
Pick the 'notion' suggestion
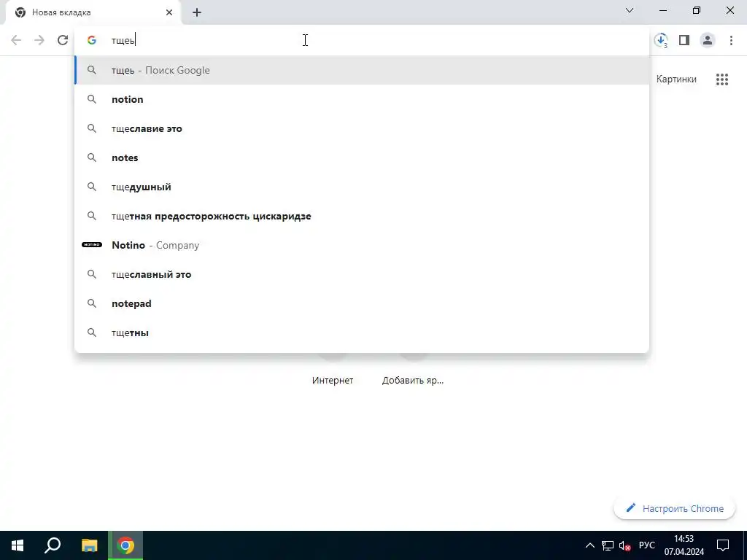[x=362, y=99]
